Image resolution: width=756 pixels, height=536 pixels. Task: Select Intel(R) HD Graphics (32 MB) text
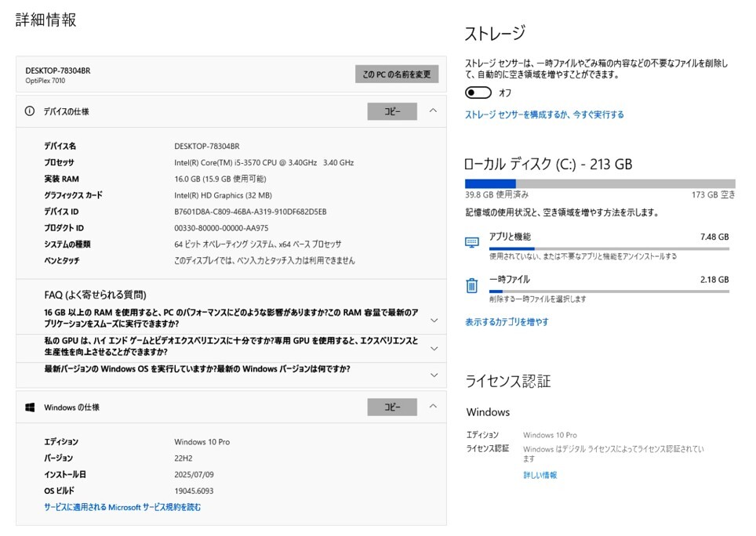pyautogui.click(x=224, y=196)
